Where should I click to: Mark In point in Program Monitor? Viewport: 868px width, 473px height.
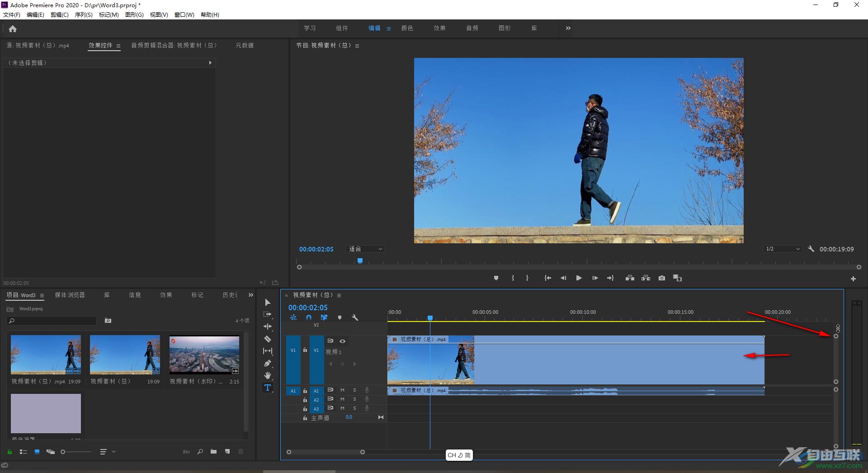pos(513,278)
